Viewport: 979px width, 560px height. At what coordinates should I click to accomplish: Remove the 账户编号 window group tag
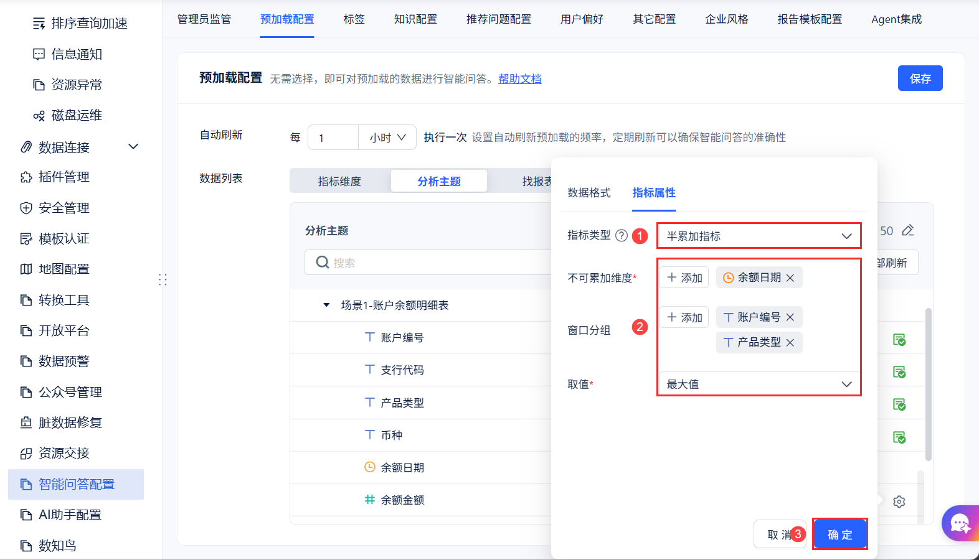pos(790,317)
